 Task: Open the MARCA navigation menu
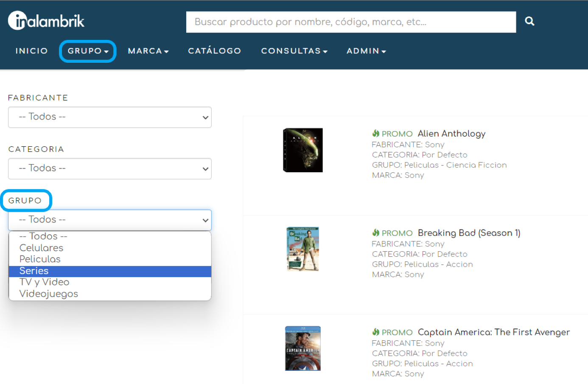coord(148,51)
